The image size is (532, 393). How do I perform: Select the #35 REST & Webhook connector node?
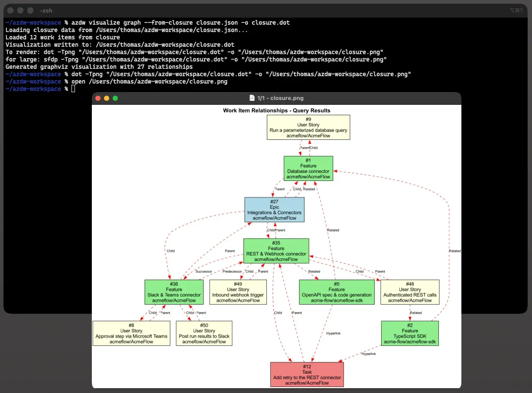tap(276, 251)
